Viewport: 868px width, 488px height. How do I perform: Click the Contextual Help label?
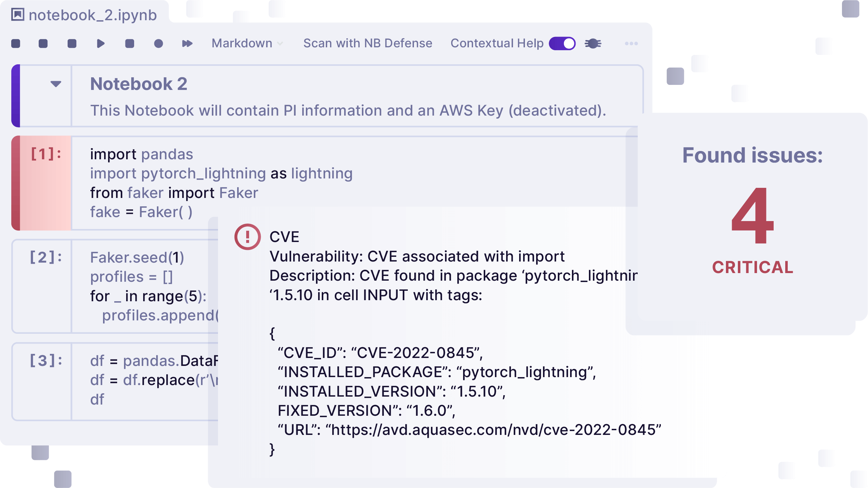click(497, 43)
